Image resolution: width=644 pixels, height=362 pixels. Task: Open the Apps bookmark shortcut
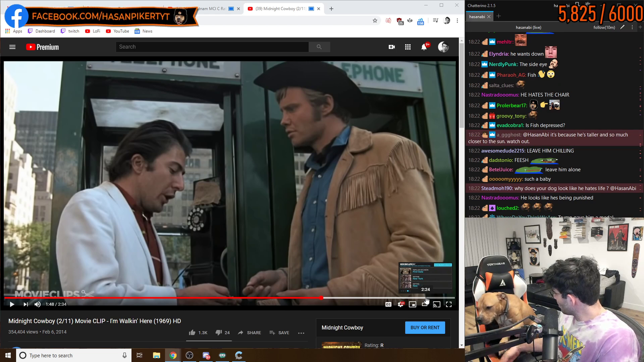coord(14,31)
